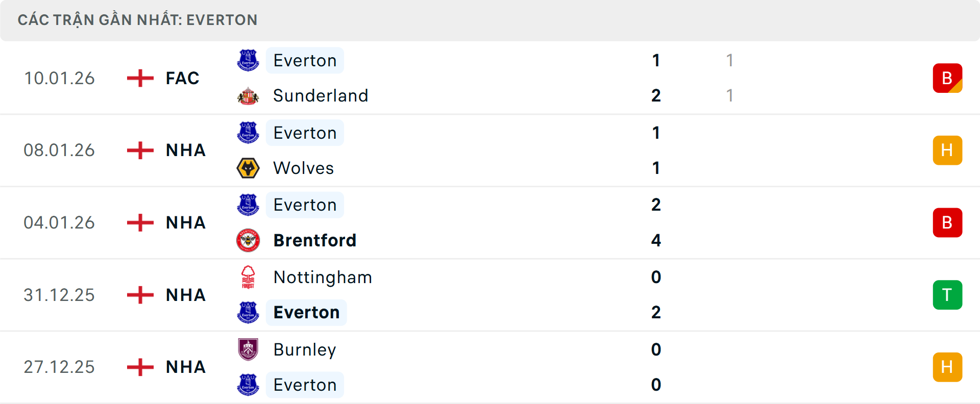Select the England flag for the 27.12.25 match
The image size is (980, 404).
click(139, 367)
